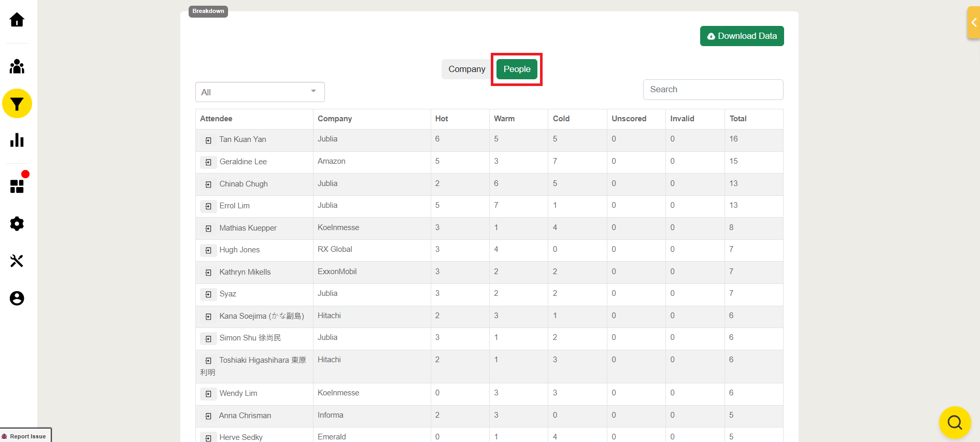Open the dashboard grid icon with red dot
Image resolution: width=980 pixels, height=442 pixels.
[x=17, y=186]
